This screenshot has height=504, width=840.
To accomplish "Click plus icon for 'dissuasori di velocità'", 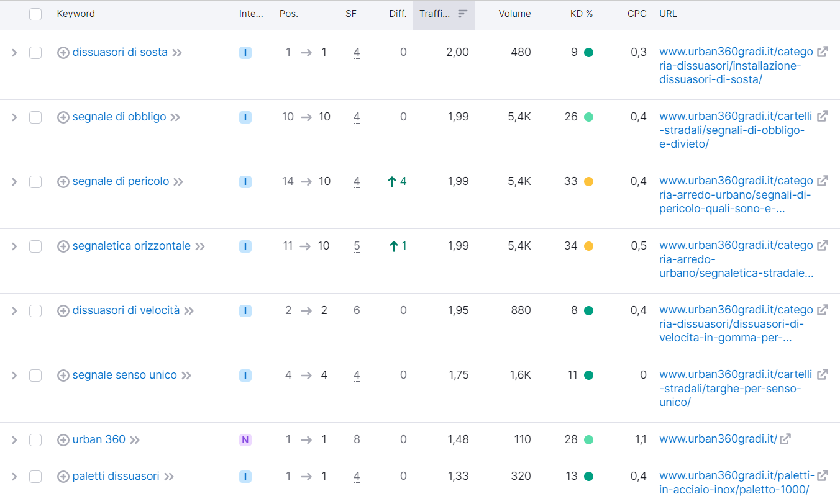I will coord(63,311).
